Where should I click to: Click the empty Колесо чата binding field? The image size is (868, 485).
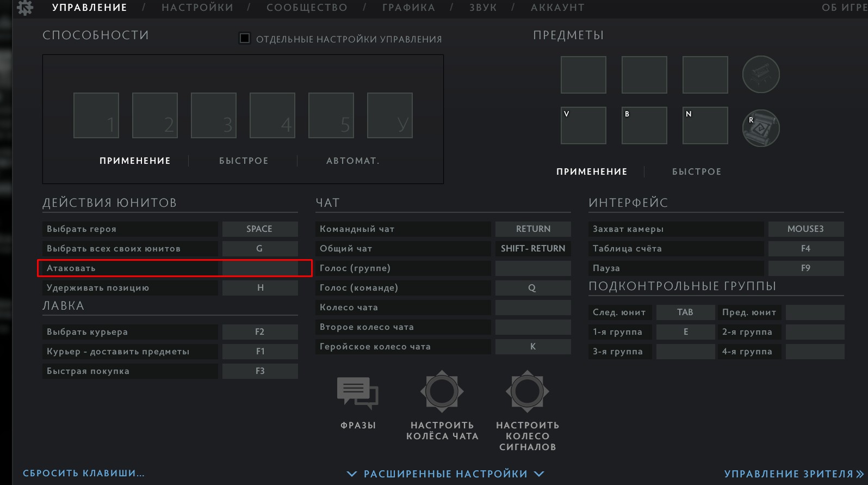pos(533,307)
